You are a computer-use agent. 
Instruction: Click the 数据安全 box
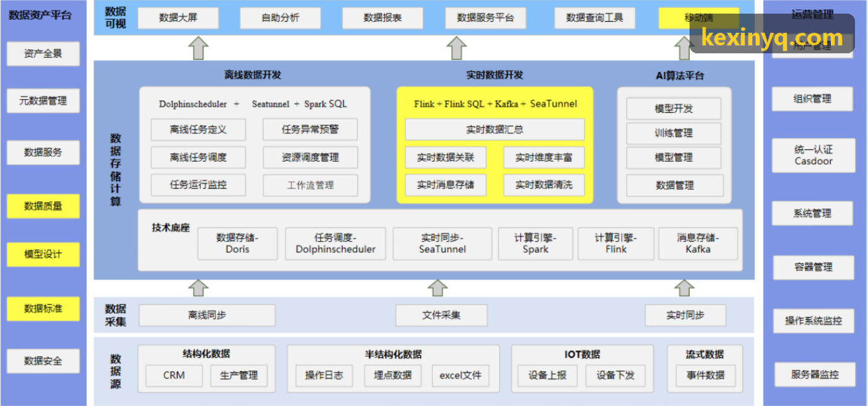click(43, 361)
